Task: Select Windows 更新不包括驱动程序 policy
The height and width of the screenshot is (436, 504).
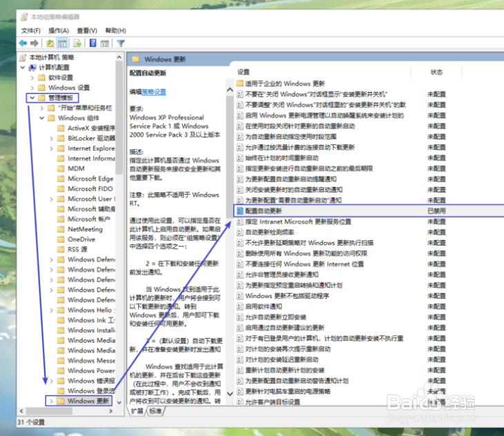Action: coord(287,296)
